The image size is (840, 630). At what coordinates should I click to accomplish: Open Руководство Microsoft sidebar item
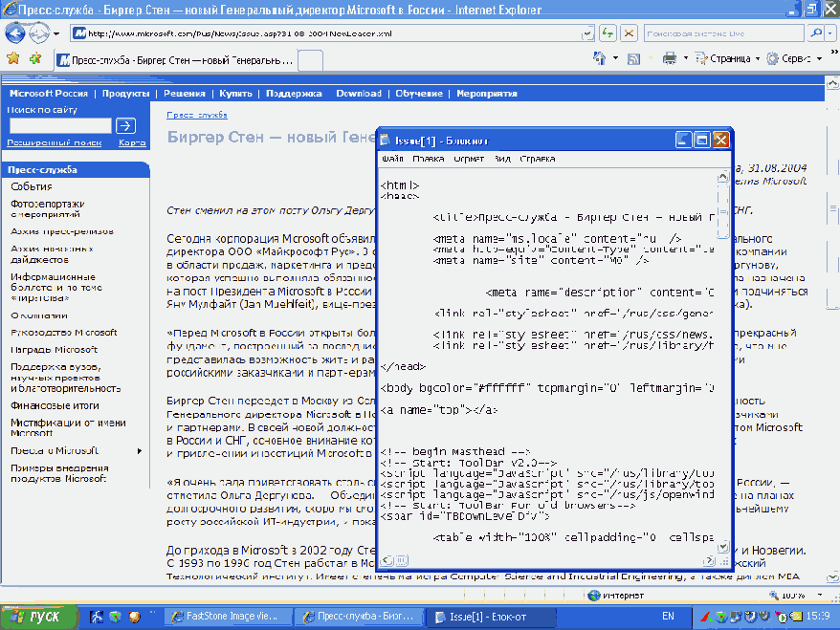(x=64, y=333)
